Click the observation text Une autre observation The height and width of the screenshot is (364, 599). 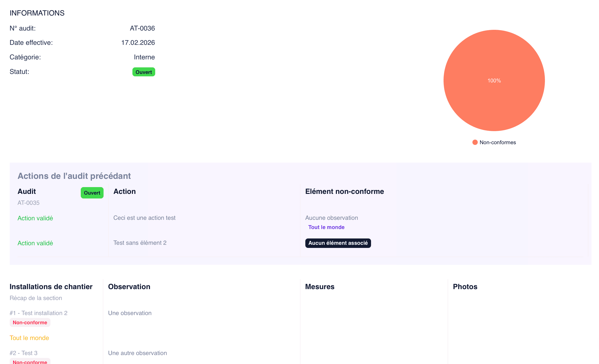[137, 353]
